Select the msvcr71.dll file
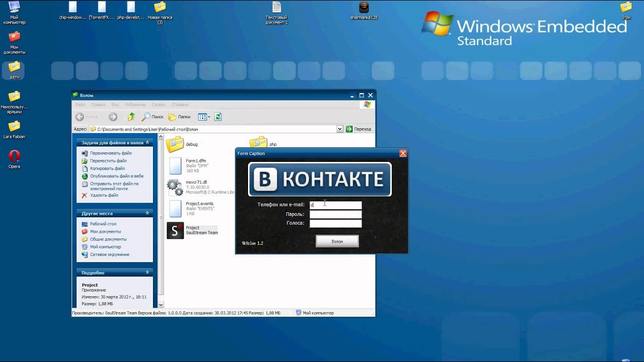Screen dimensions: 644x362 200,187
